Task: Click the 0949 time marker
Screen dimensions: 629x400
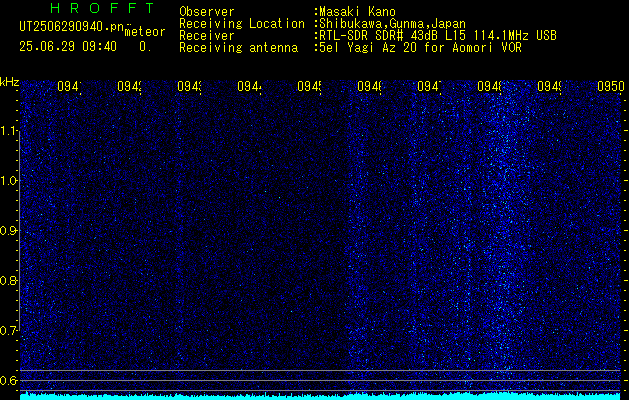Action: pos(549,86)
